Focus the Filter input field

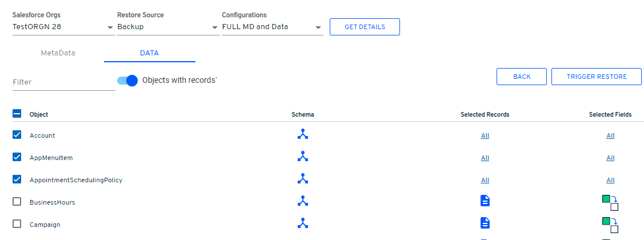click(63, 82)
